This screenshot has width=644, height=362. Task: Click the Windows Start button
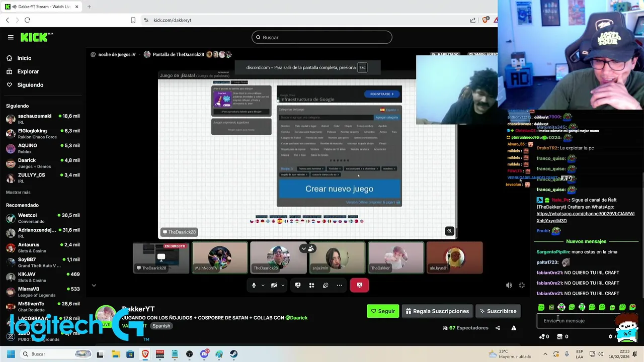pos(11,354)
